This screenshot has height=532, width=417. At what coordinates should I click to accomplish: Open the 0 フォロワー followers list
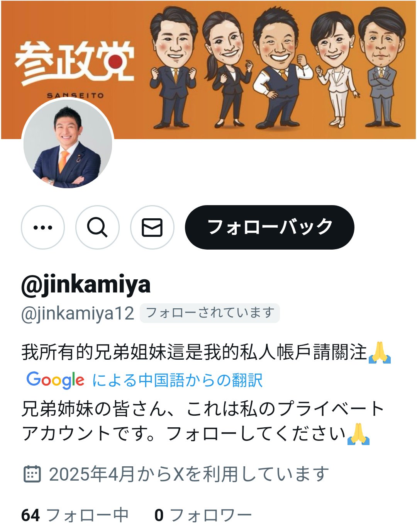point(203,515)
